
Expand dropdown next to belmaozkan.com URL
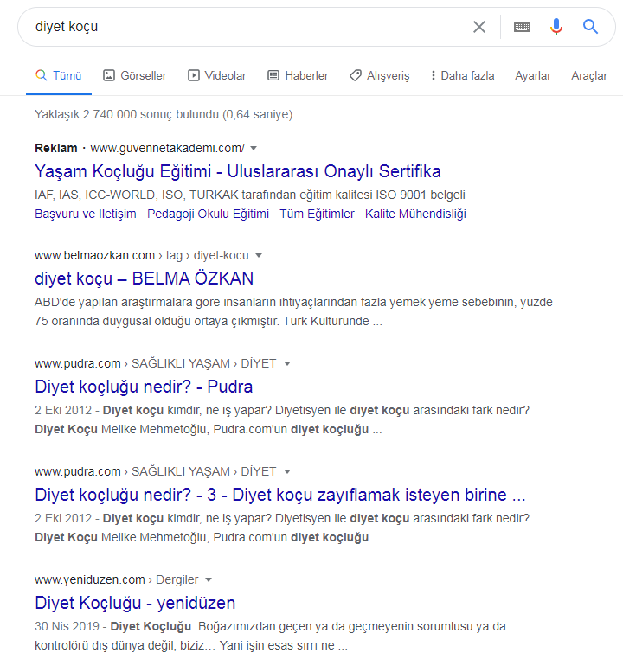(259, 255)
